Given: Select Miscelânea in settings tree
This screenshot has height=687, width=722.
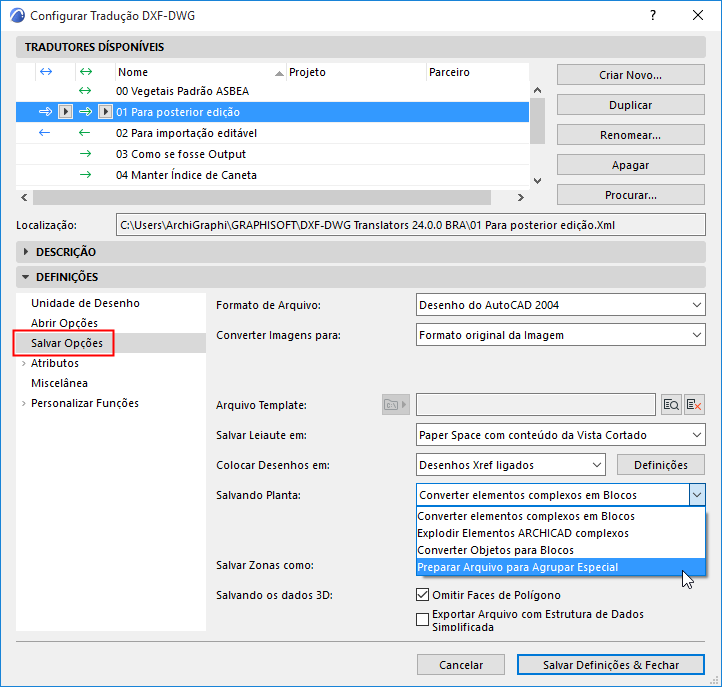Looking at the screenshot, I should click(59, 383).
